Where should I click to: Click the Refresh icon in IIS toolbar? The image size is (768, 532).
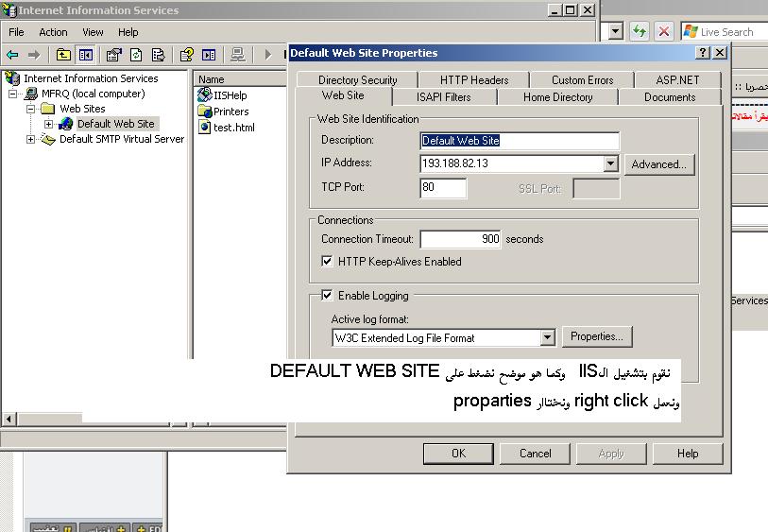[136, 55]
